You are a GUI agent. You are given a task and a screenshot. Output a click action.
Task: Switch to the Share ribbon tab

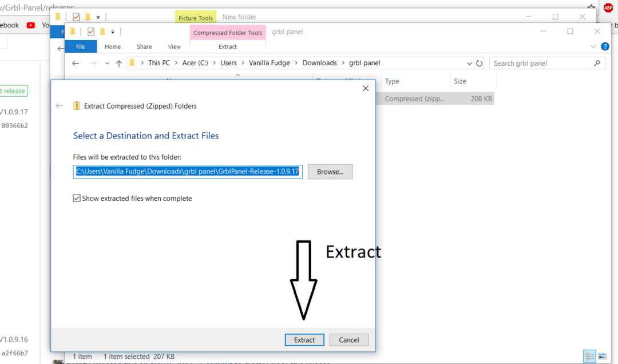coord(144,47)
